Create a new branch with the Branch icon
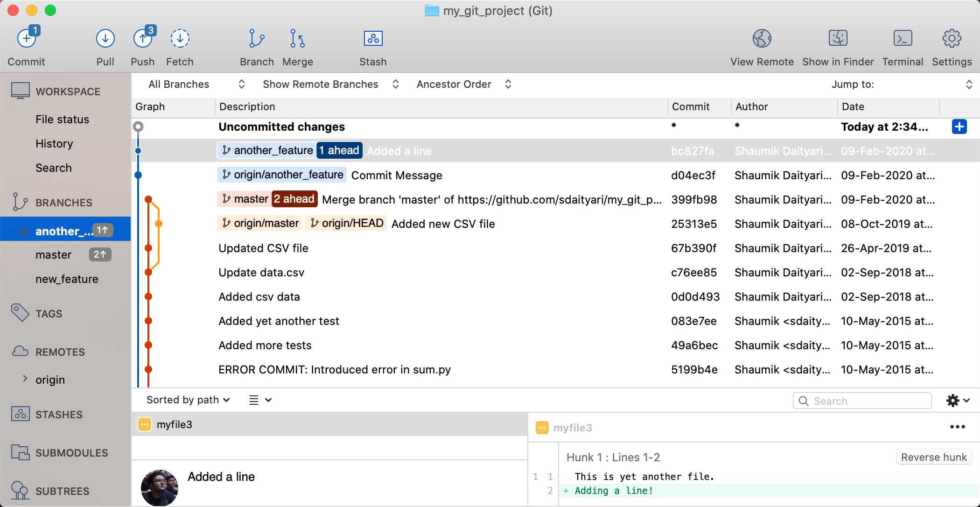The width and height of the screenshot is (980, 507). tap(256, 38)
